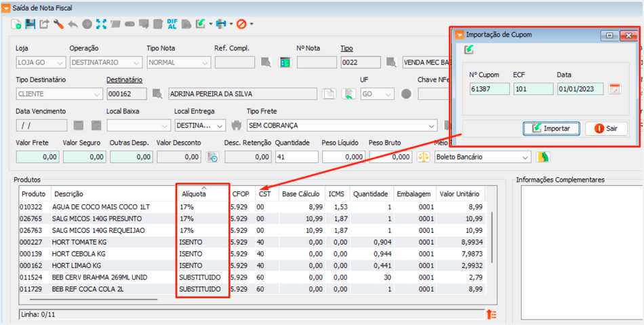Screen dimensions: 644x325
Task: Click the printer toolbar icon
Action: tap(221, 24)
